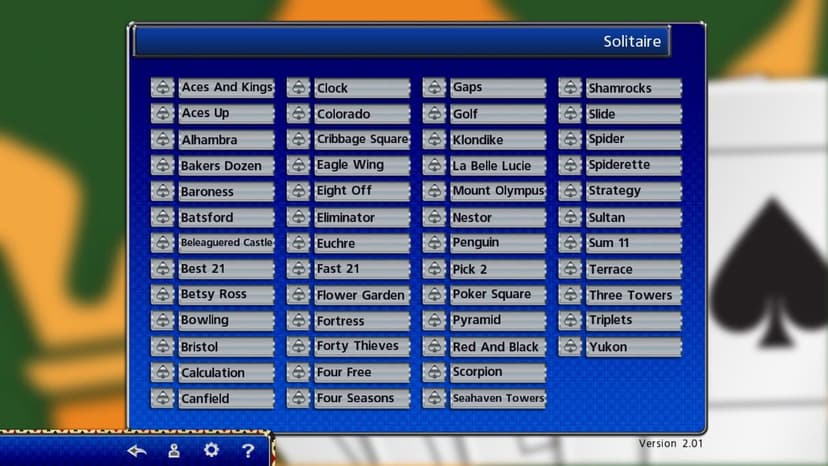Click the card icon next to Canfield
Image resolution: width=828 pixels, height=466 pixels.
(163, 398)
